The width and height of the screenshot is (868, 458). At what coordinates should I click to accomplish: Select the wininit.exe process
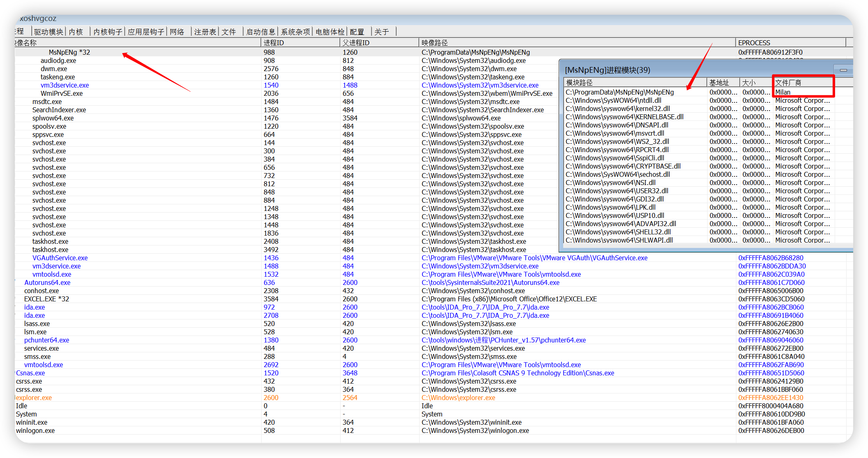point(31,422)
